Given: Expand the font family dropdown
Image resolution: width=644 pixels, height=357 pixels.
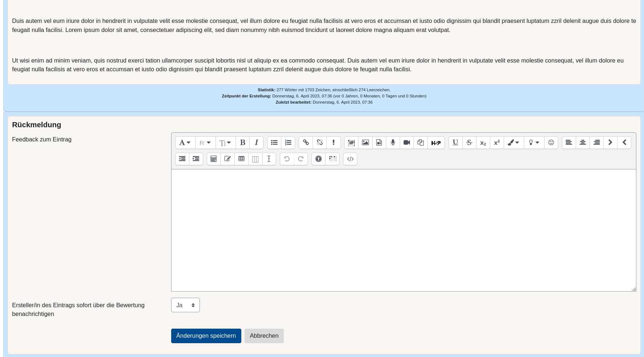Looking at the screenshot, I should tap(205, 143).
